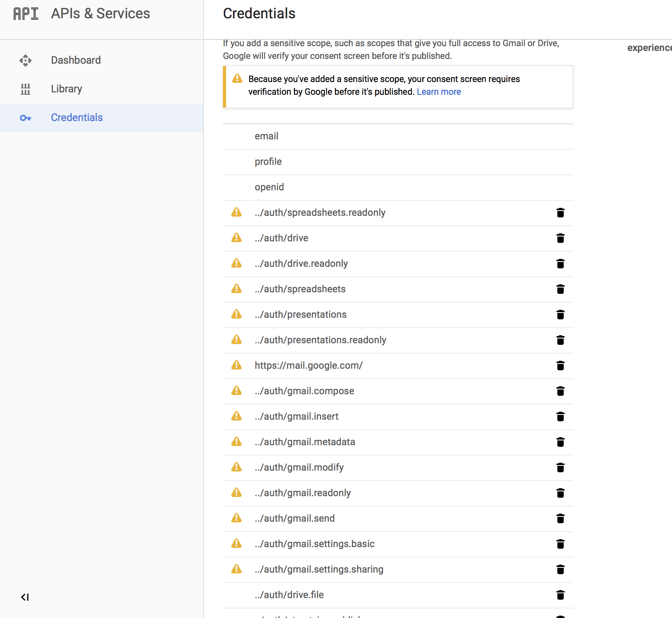The image size is (672, 618).
Task: Delete the drive.file scope entry
Action: tap(560, 595)
